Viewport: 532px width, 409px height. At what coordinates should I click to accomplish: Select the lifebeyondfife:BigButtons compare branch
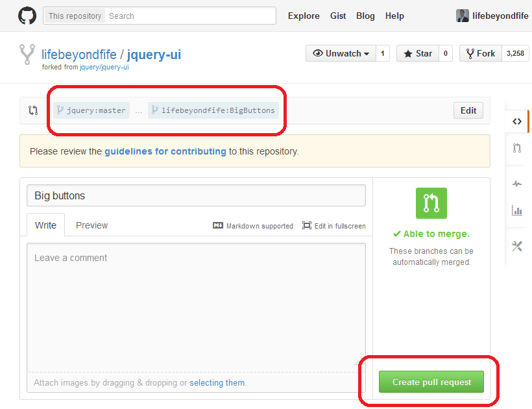pyautogui.click(x=213, y=110)
